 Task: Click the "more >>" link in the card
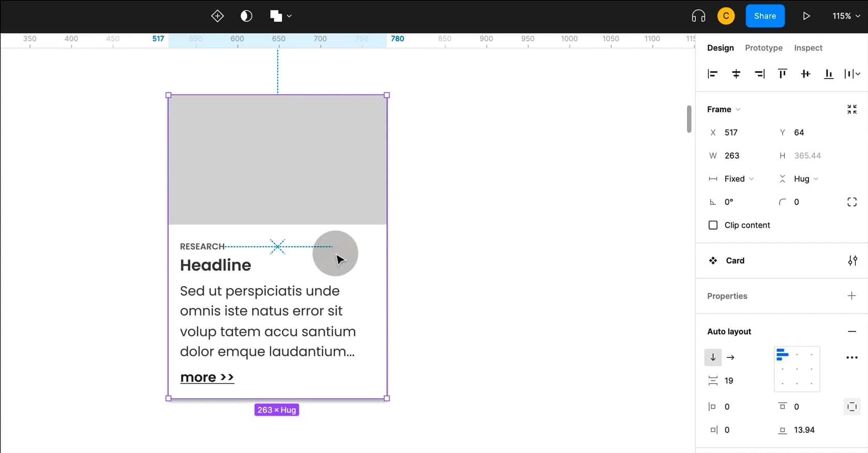(x=207, y=377)
